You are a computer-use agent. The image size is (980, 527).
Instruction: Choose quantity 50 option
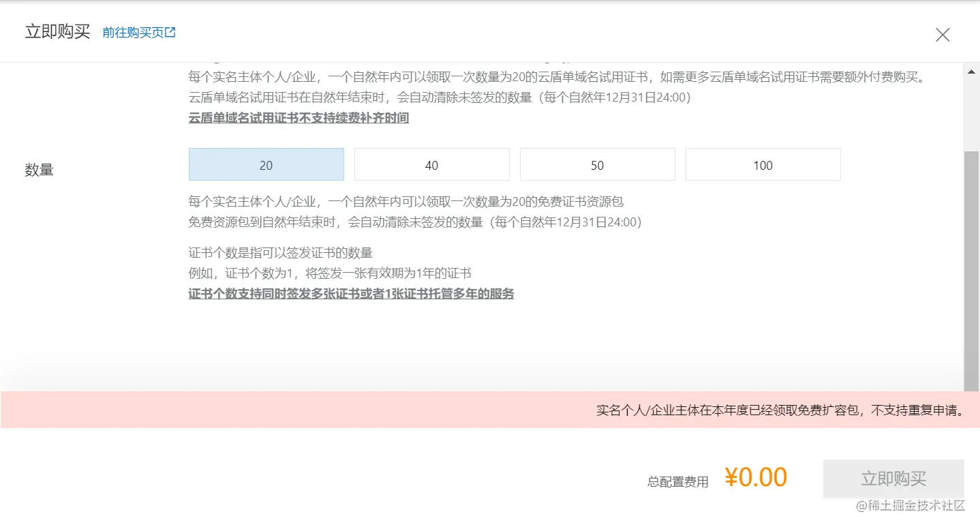pyautogui.click(x=598, y=165)
